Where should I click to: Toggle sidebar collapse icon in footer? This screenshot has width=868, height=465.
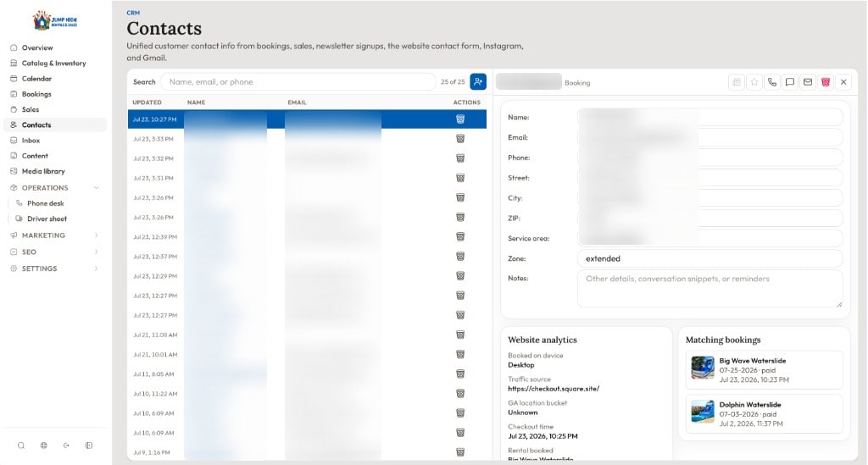pyautogui.click(x=88, y=446)
